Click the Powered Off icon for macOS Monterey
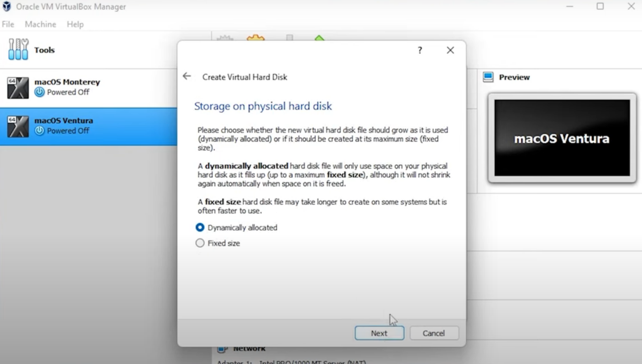Image resolution: width=642 pixels, height=364 pixels. point(40,92)
